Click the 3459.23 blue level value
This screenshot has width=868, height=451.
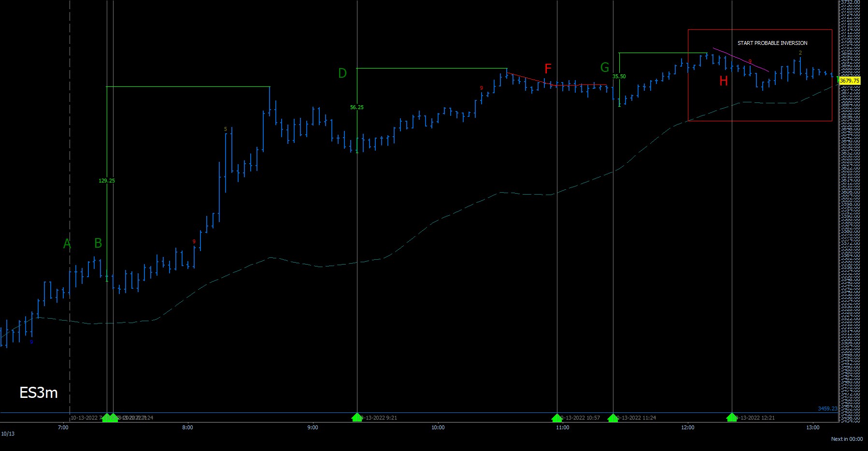(x=827, y=409)
